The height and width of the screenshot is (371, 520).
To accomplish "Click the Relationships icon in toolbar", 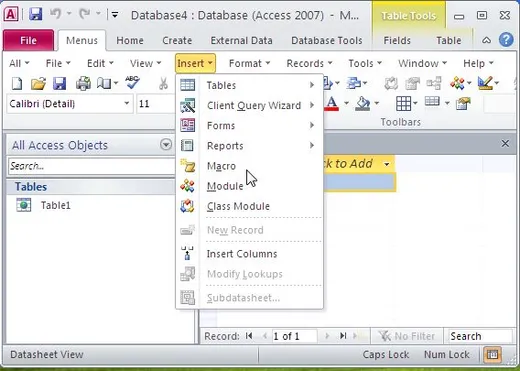I will click(x=434, y=83).
